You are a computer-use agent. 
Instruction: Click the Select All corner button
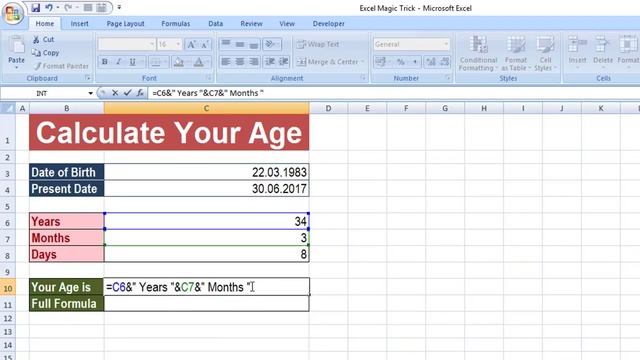[8, 108]
